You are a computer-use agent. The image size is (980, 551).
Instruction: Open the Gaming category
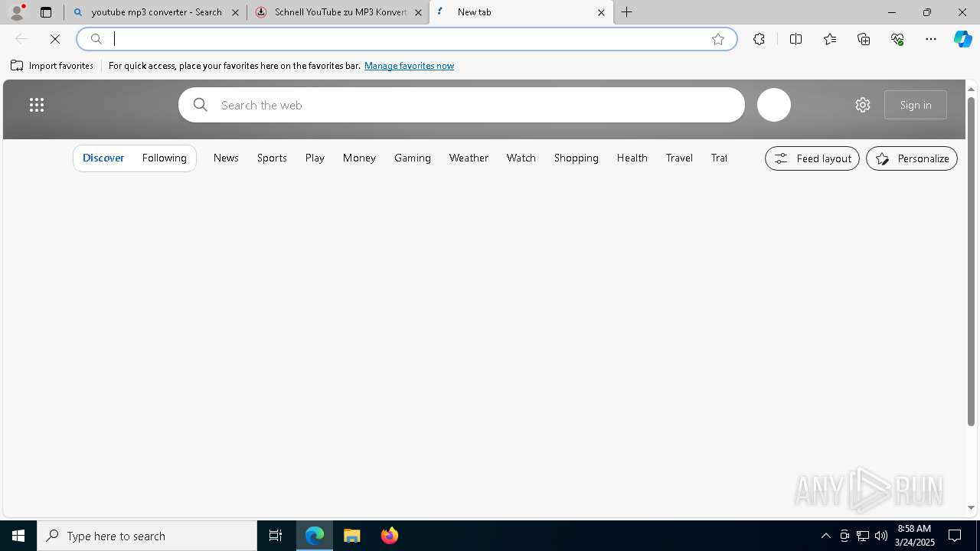point(413,158)
